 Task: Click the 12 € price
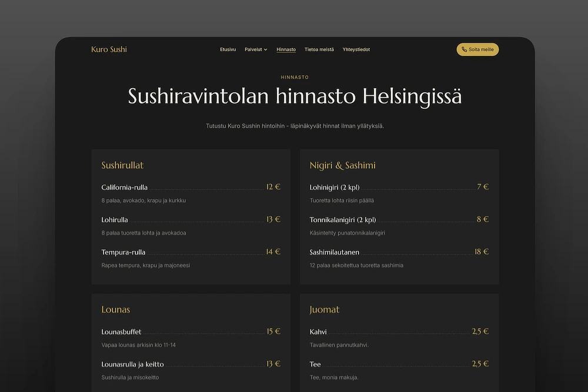pos(273,187)
